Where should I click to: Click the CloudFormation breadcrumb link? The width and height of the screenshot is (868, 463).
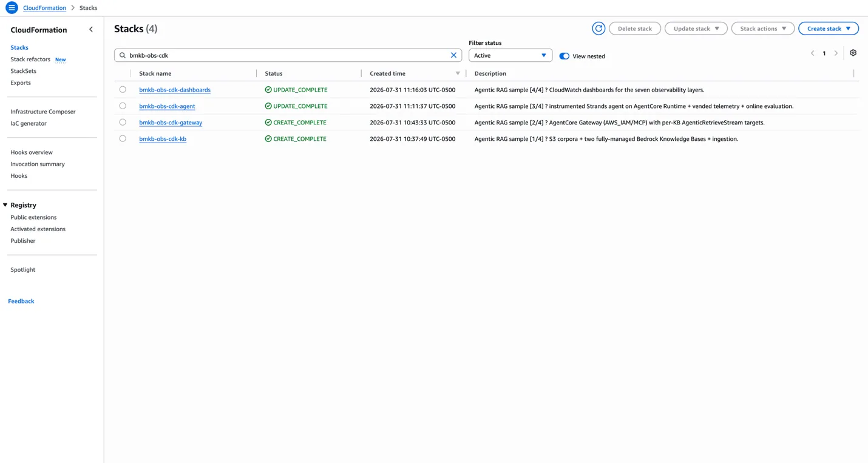point(44,8)
